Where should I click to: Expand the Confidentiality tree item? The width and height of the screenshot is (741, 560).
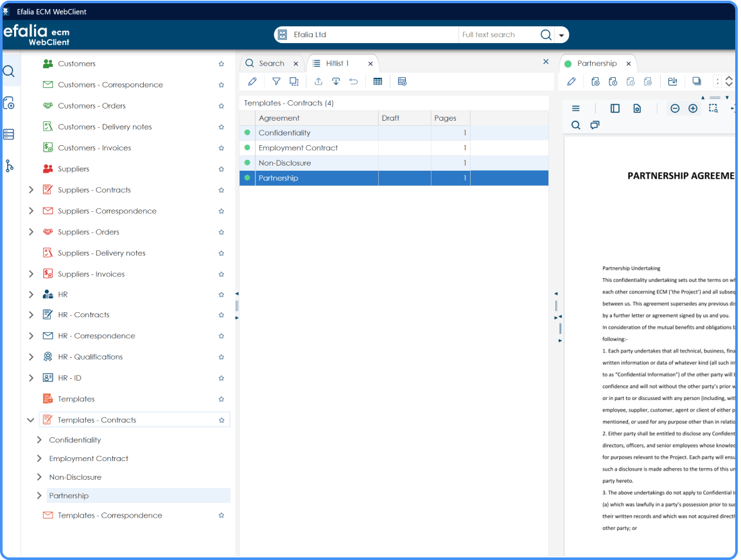pyautogui.click(x=39, y=439)
